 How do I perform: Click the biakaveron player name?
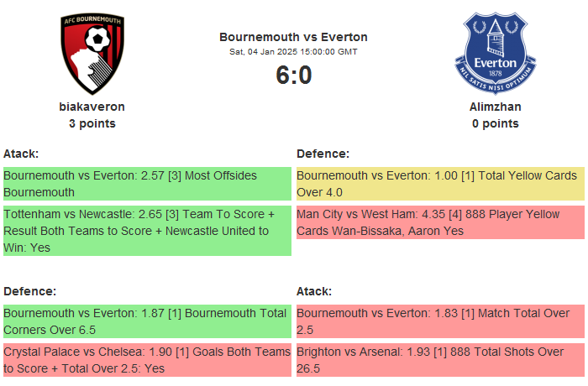tap(92, 107)
